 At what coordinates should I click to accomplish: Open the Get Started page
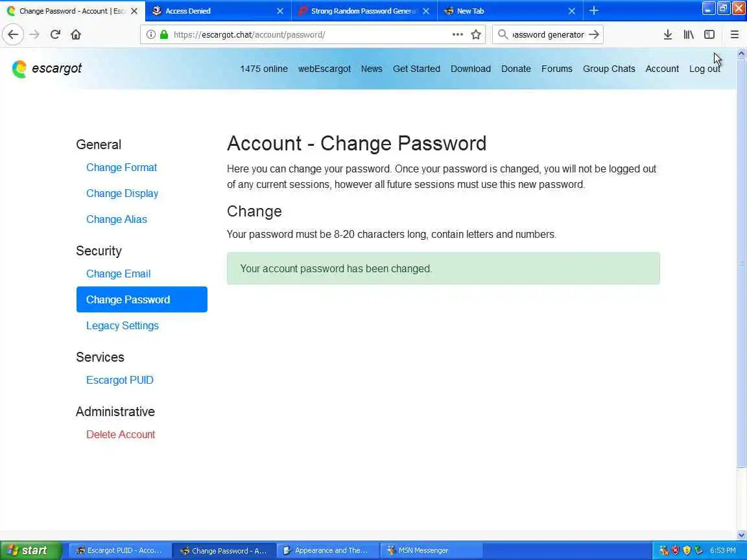pos(416,69)
